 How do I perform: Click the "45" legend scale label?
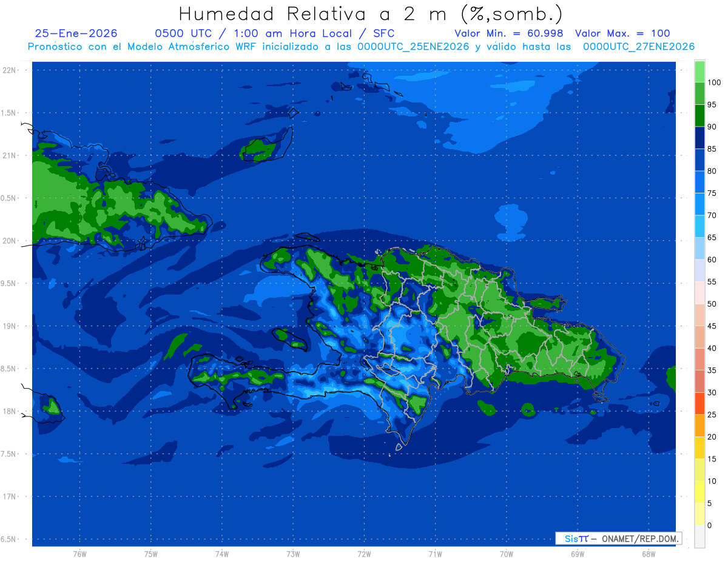click(x=712, y=326)
